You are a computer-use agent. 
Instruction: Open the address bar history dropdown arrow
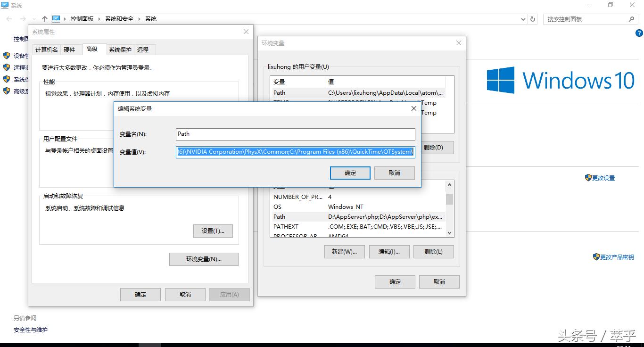(522, 19)
